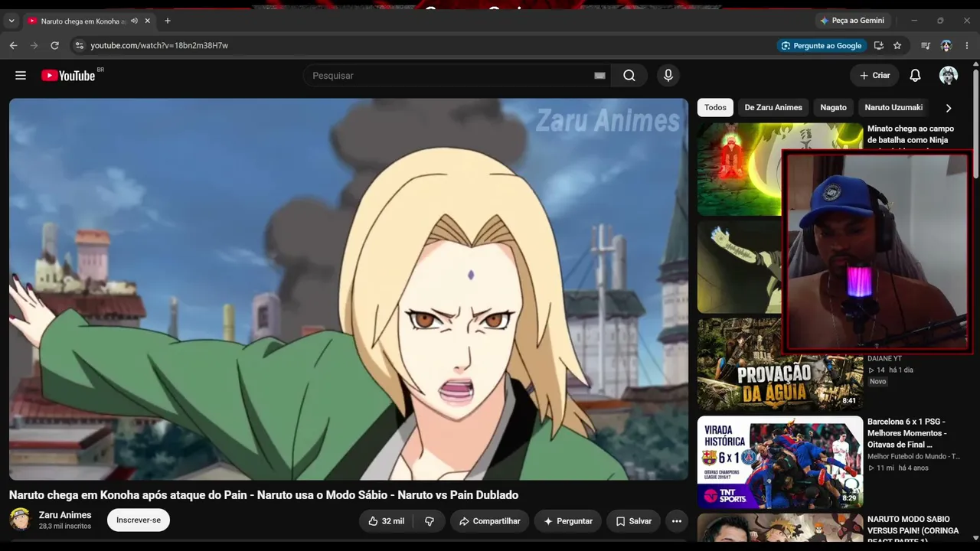Open Minato chega ao campo video title

910,135
